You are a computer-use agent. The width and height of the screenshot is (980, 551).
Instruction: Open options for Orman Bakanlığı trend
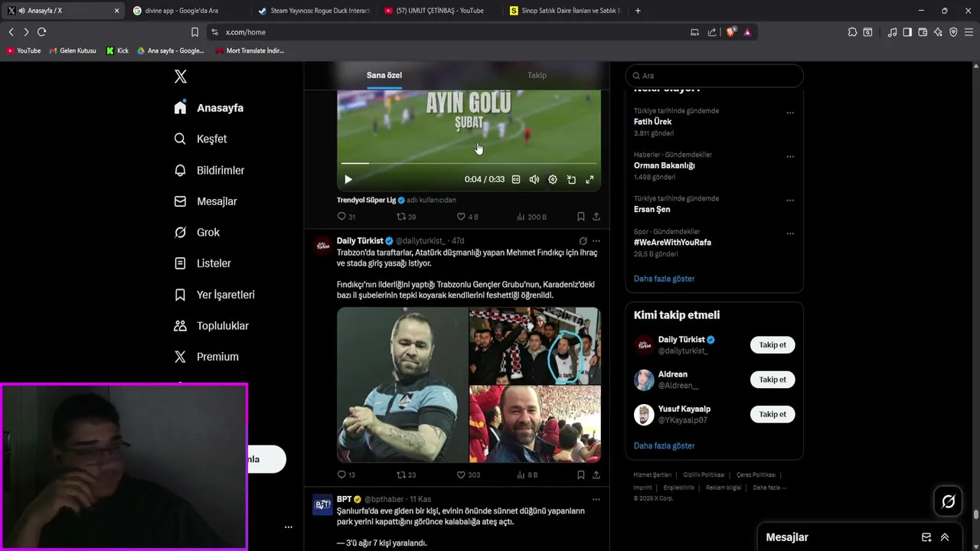click(790, 156)
